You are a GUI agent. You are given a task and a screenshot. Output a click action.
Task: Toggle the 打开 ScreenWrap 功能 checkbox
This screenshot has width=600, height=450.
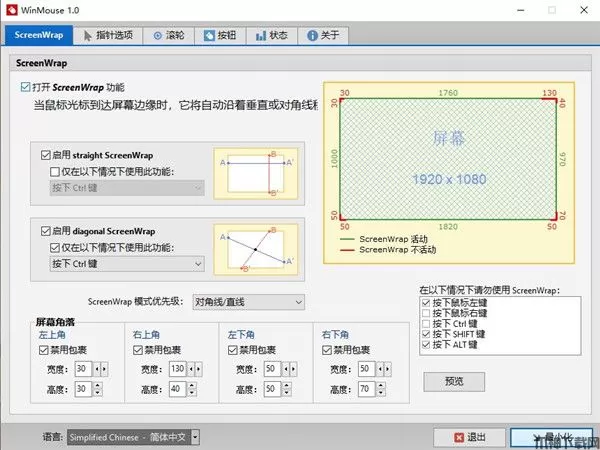[x=26, y=88]
